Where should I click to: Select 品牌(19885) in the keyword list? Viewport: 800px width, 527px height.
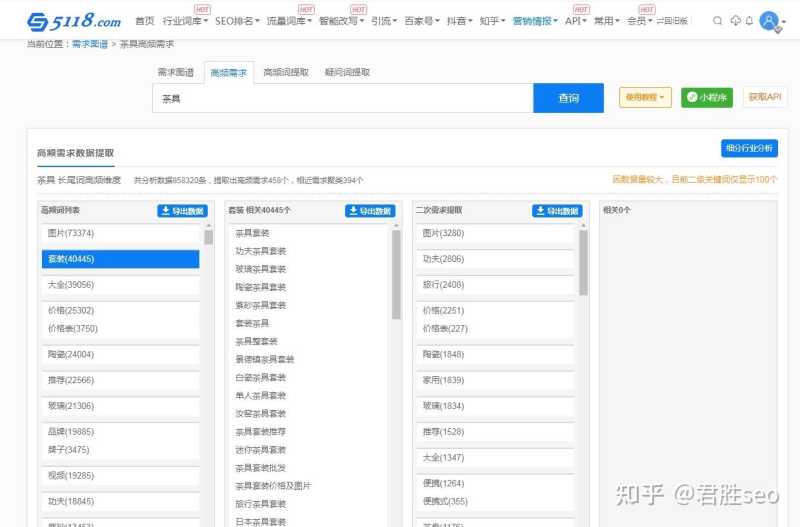pos(120,432)
